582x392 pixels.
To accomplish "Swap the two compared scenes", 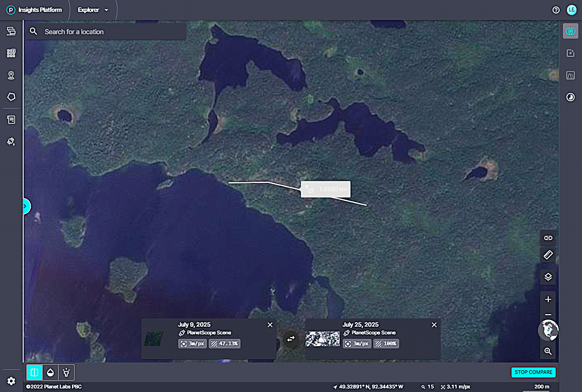I will coord(290,339).
